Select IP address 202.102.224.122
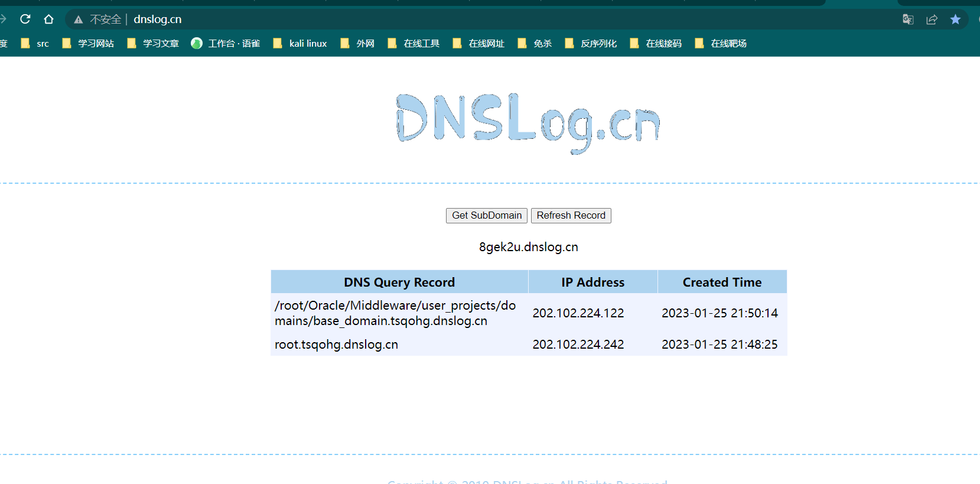The width and height of the screenshot is (980, 484). click(578, 313)
